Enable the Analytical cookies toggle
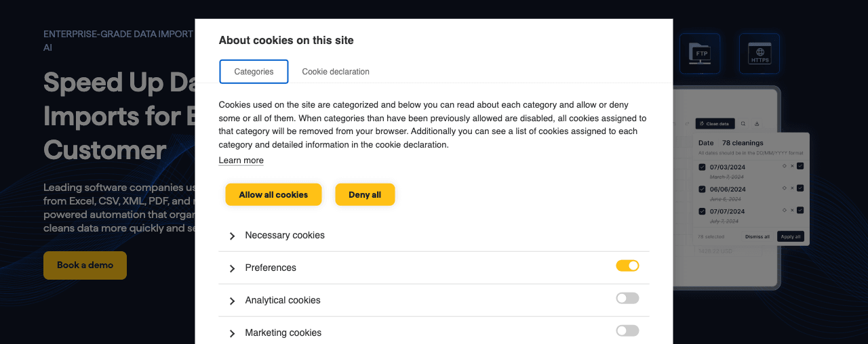868x344 pixels. (x=627, y=298)
